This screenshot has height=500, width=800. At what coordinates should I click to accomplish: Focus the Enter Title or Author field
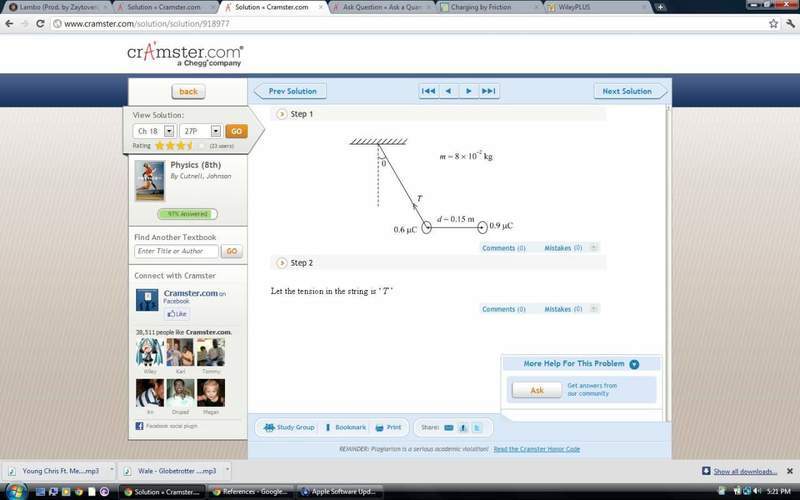(176, 251)
